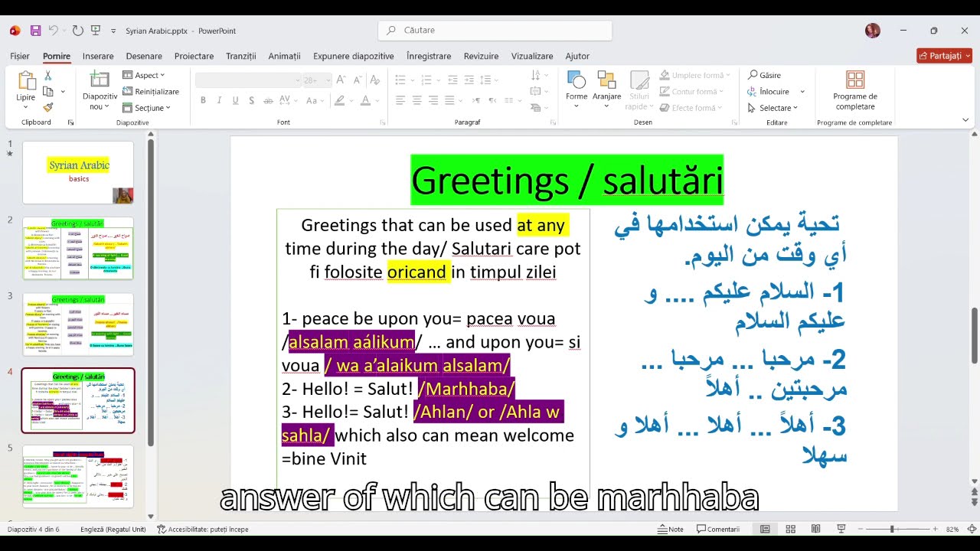The width and height of the screenshot is (980, 551).
Task: Activate the Format Painter brush
Action: coord(47,108)
